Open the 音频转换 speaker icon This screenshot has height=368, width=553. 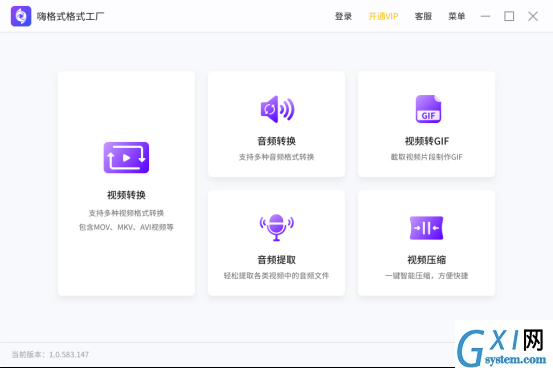click(277, 109)
